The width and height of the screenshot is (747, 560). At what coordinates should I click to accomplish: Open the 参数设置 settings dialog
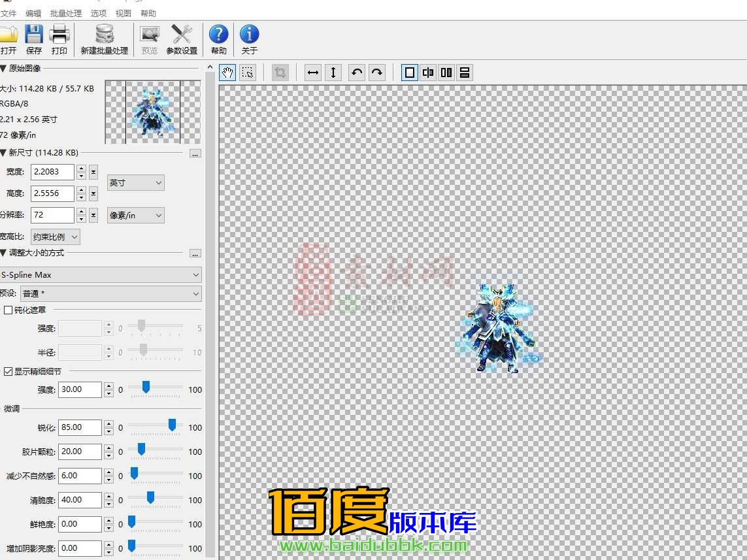pos(182,39)
